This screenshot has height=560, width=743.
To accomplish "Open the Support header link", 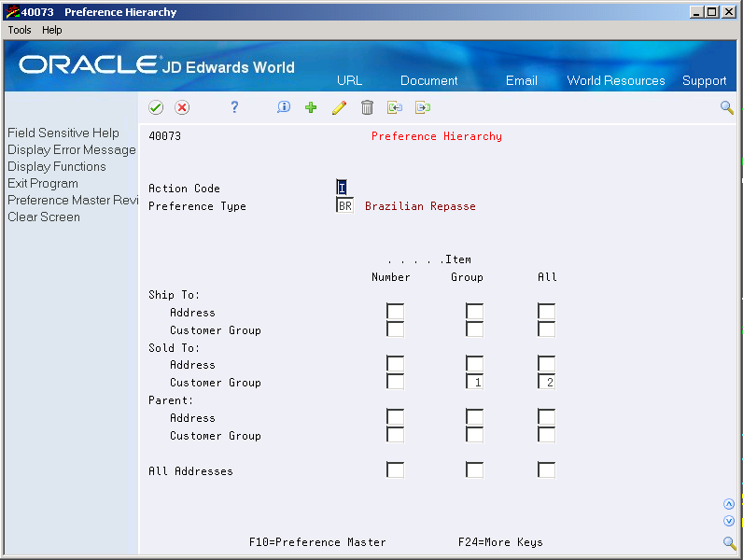I will 704,80.
